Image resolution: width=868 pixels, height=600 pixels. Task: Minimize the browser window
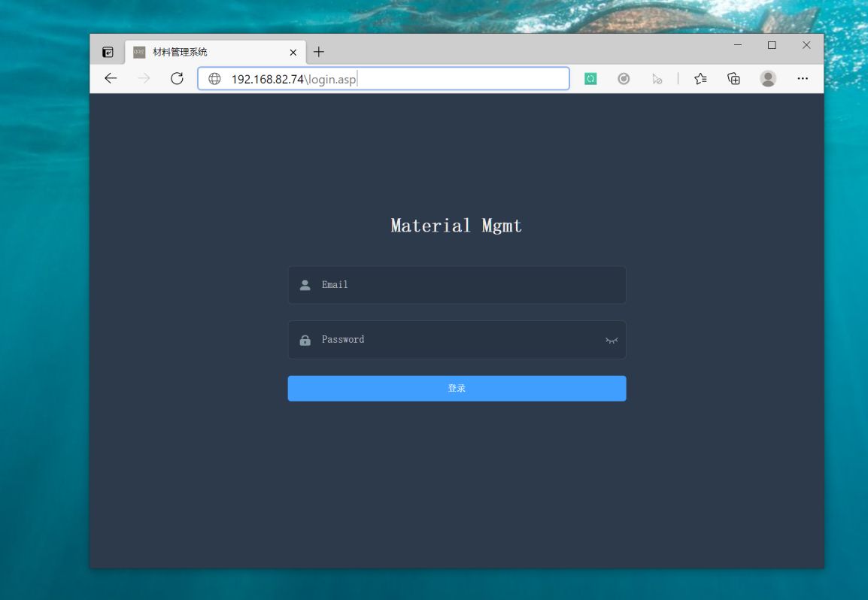738,45
